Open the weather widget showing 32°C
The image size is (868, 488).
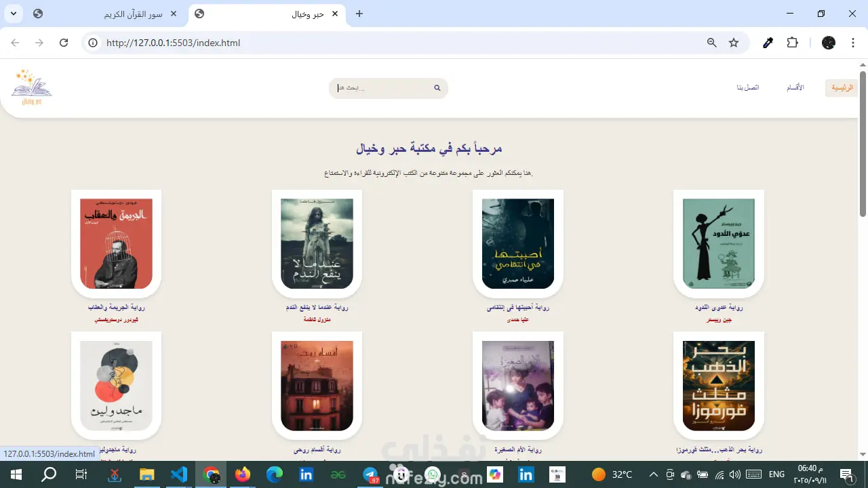[x=612, y=474]
